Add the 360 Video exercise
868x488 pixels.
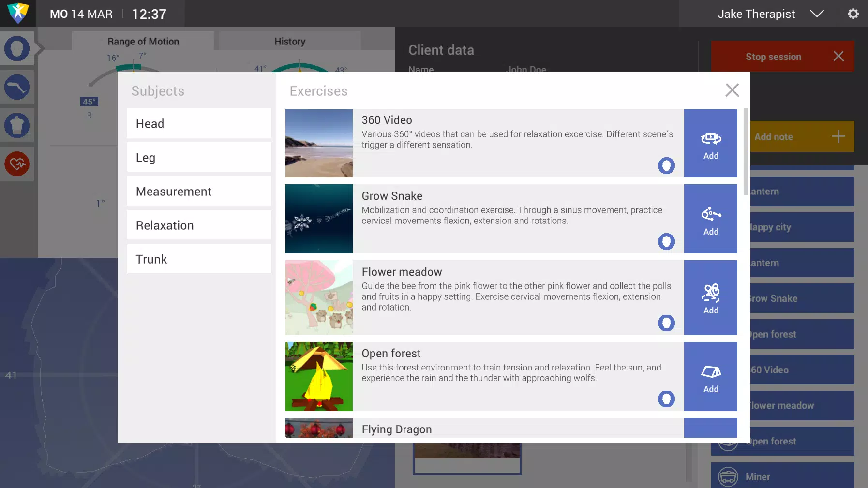711,144
